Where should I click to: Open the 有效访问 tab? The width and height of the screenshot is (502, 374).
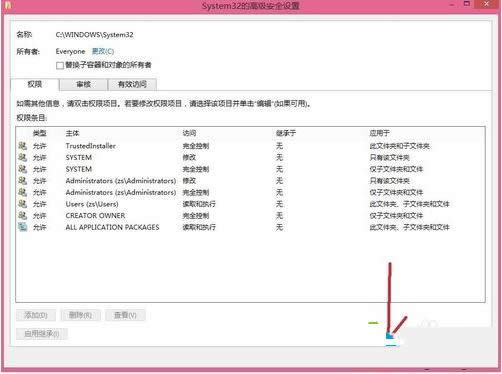point(132,84)
